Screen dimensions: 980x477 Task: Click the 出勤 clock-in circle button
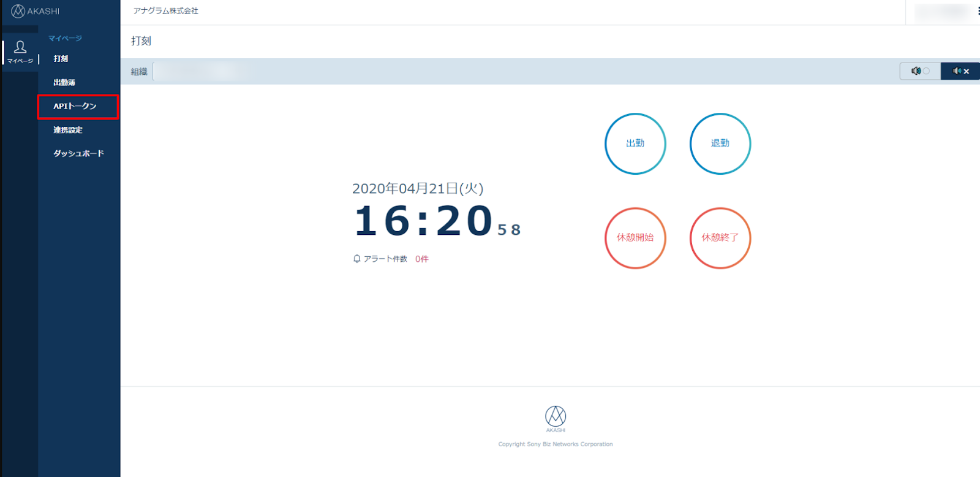[635, 143]
